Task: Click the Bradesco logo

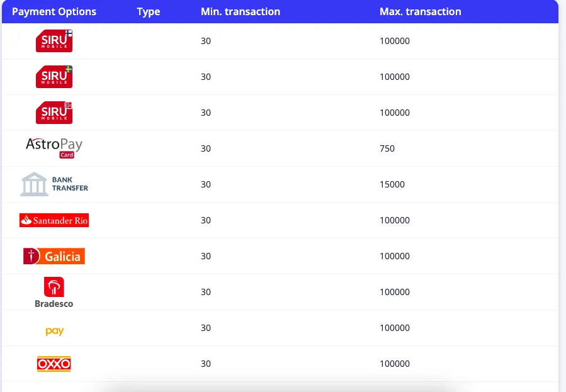Action: pyautogui.click(x=54, y=293)
